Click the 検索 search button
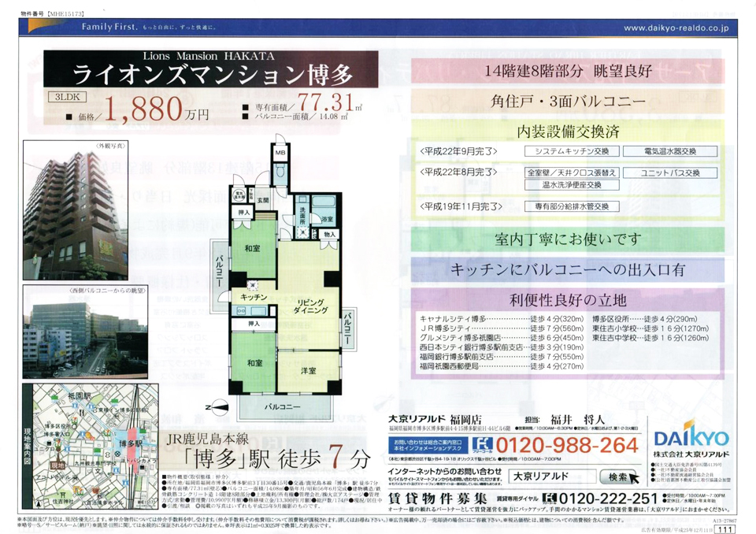Viewport: 756px width, 534px height. tap(619, 477)
